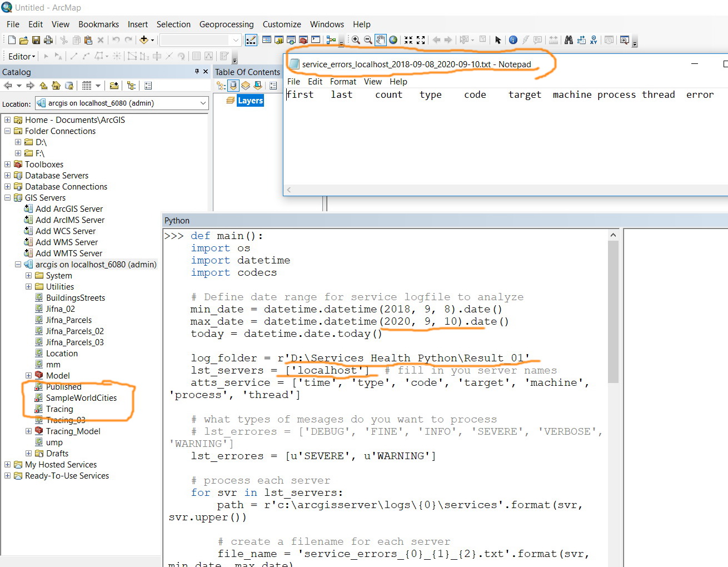The width and height of the screenshot is (728, 567).
Task: Expand the Toolboxes node
Action: [7, 164]
